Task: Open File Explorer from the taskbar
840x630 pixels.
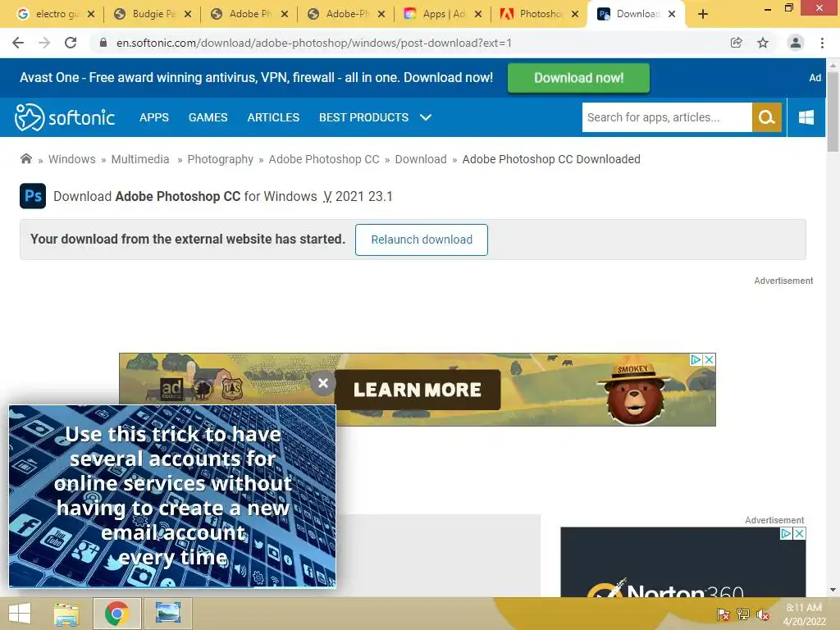Action: 66,614
